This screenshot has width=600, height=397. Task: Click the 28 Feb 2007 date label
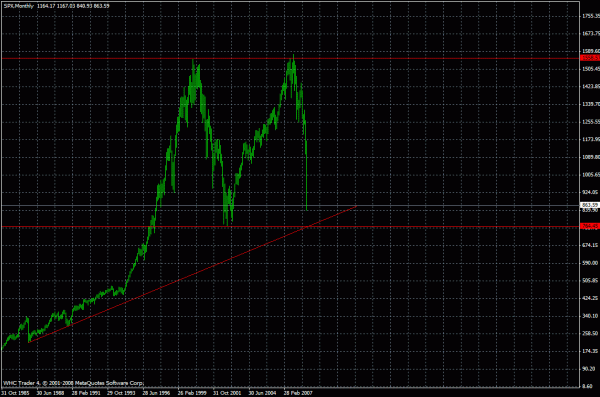pyautogui.click(x=298, y=393)
